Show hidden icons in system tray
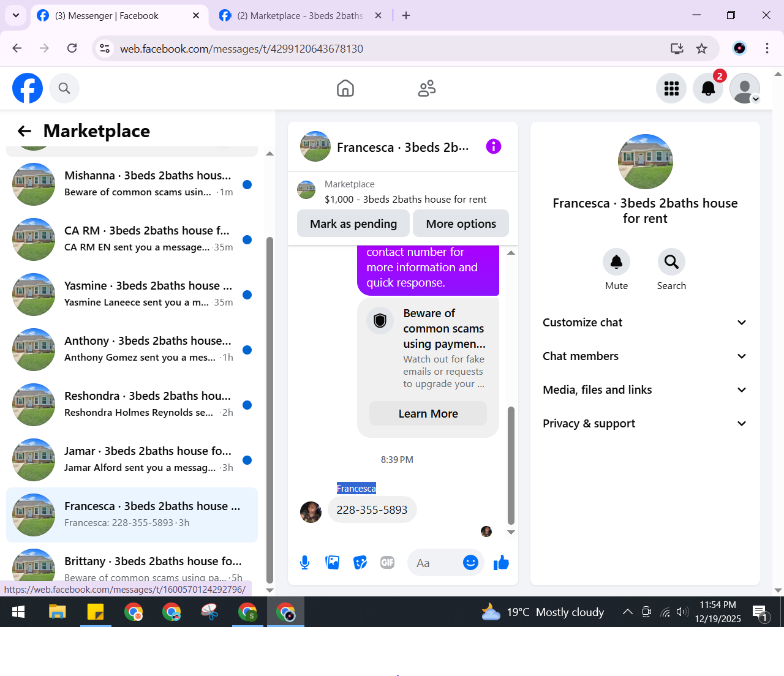The image size is (784, 676). (628, 612)
